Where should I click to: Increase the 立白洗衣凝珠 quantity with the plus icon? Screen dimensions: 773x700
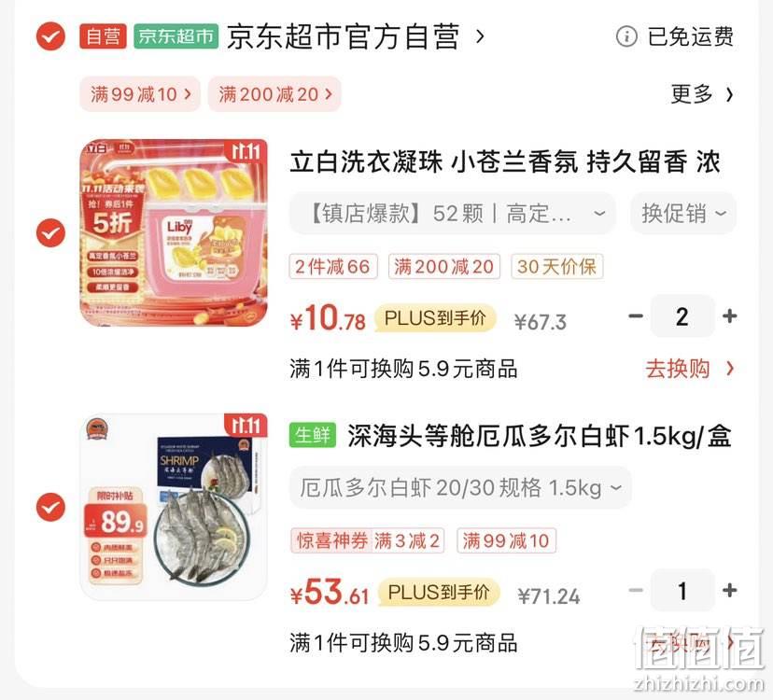pos(730,316)
